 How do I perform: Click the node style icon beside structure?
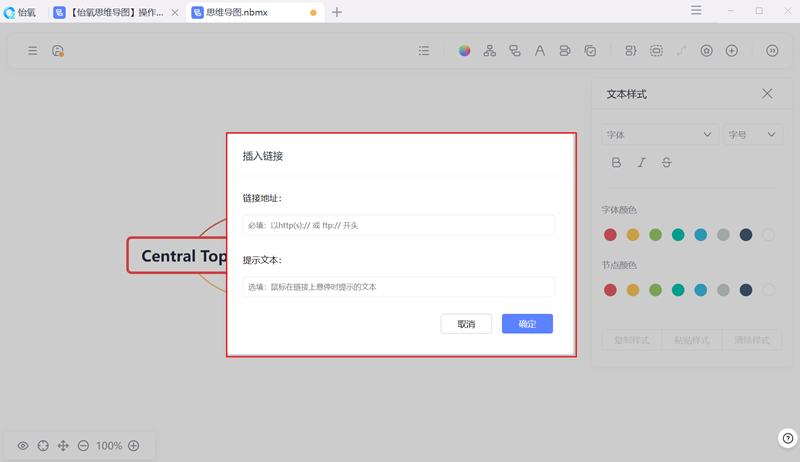click(515, 50)
